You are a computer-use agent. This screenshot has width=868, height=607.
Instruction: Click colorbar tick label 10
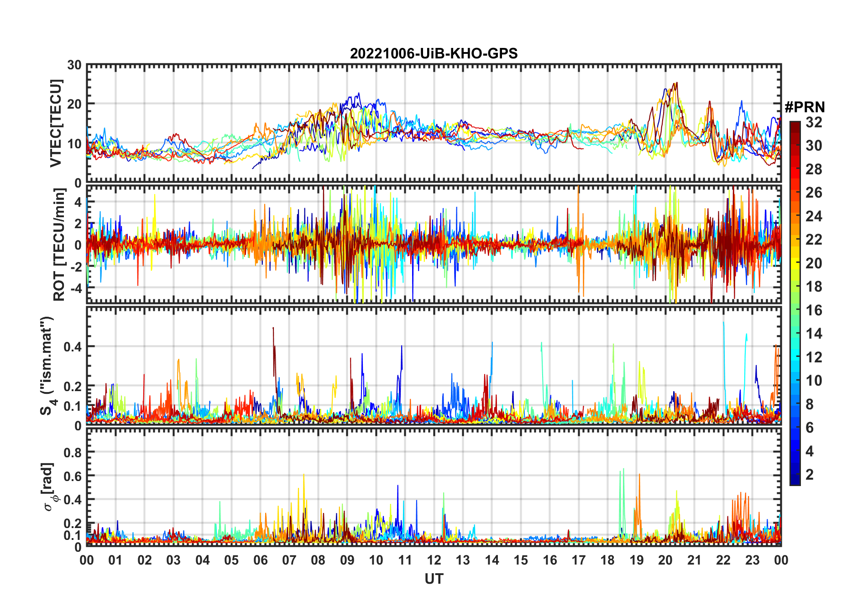[x=814, y=381]
